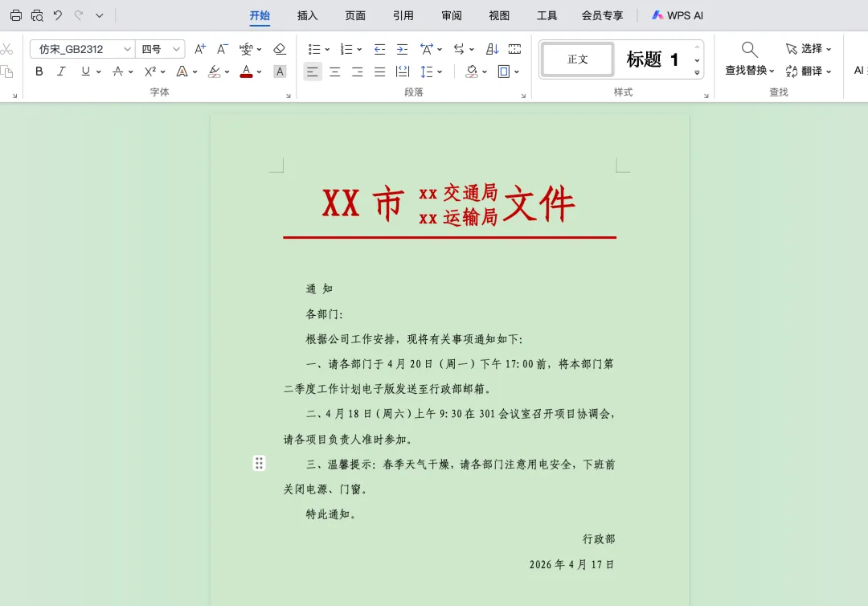The width and height of the screenshot is (868, 606).
Task: Click the copy icon
Action: click(6, 72)
